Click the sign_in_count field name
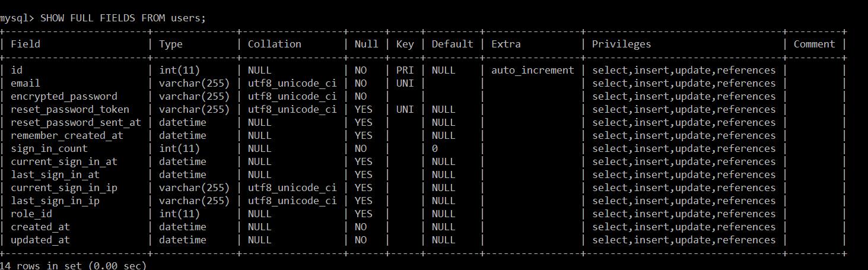868x270 pixels. tap(49, 148)
